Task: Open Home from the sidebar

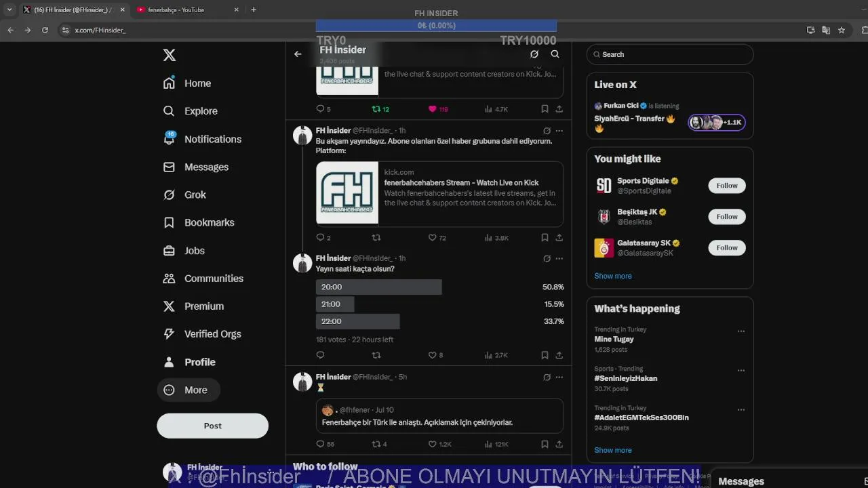Action: coord(188,83)
